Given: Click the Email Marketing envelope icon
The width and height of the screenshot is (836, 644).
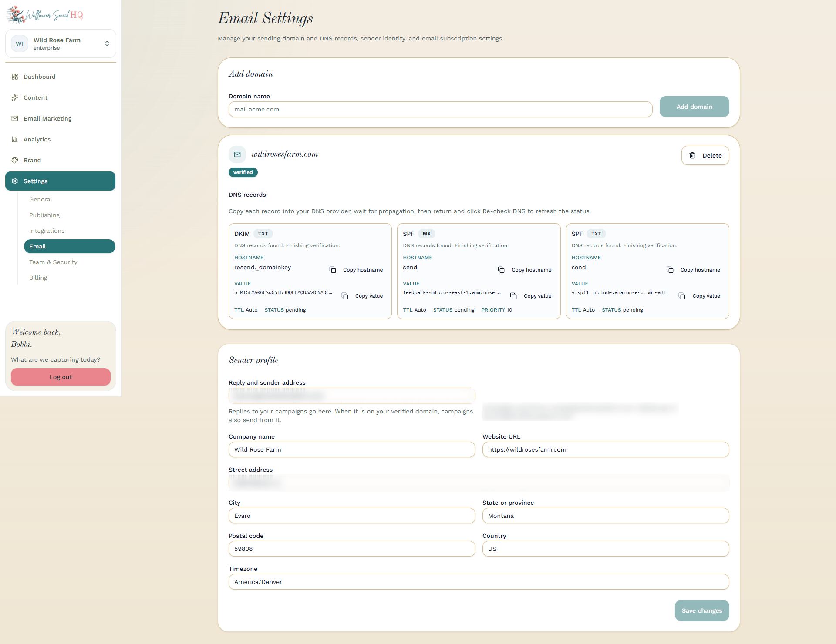Looking at the screenshot, I should tap(15, 118).
